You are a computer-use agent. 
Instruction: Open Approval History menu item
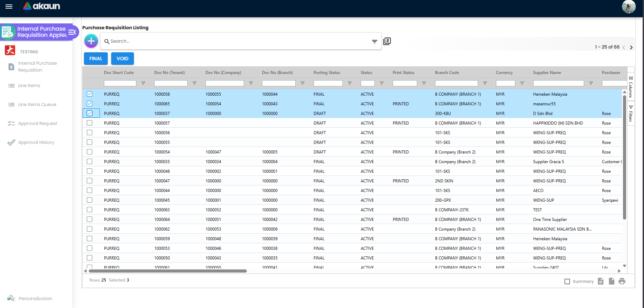36,142
